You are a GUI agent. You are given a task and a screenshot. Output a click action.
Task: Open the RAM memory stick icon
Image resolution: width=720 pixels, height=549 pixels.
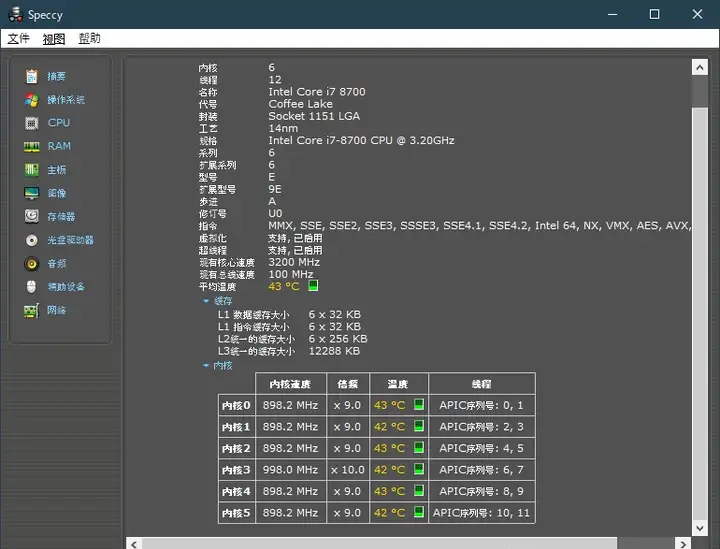[31, 146]
